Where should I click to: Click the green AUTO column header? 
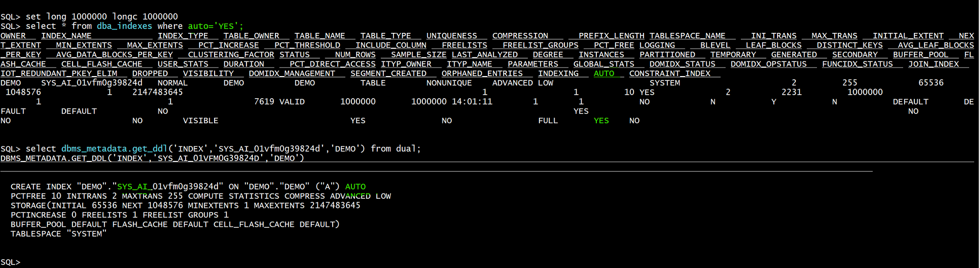(604, 73)
